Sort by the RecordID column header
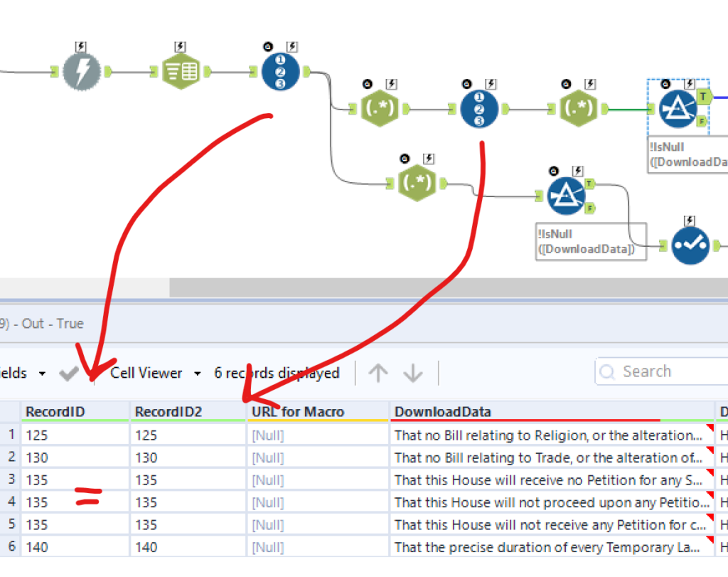This screenshot has width=728, height=577. 75,412
